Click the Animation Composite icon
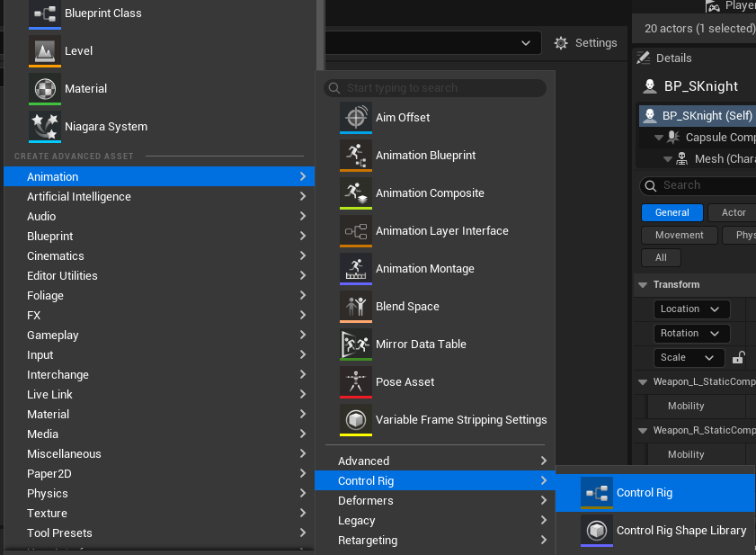 [356, 193]
